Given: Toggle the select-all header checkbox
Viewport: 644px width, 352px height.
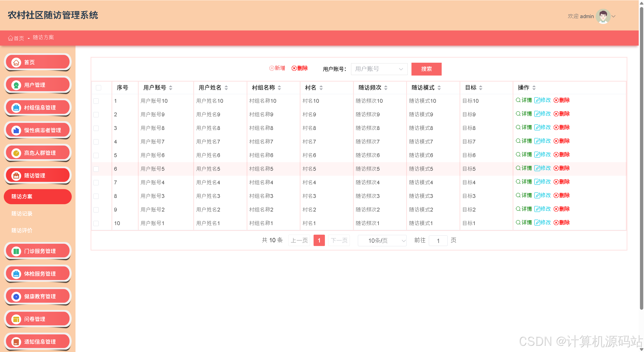Looking at the screenshot, I should click(98, 88).
